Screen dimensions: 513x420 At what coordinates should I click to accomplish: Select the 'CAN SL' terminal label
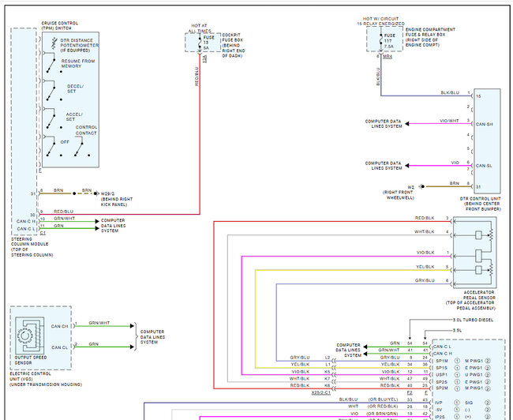(484, 166)
